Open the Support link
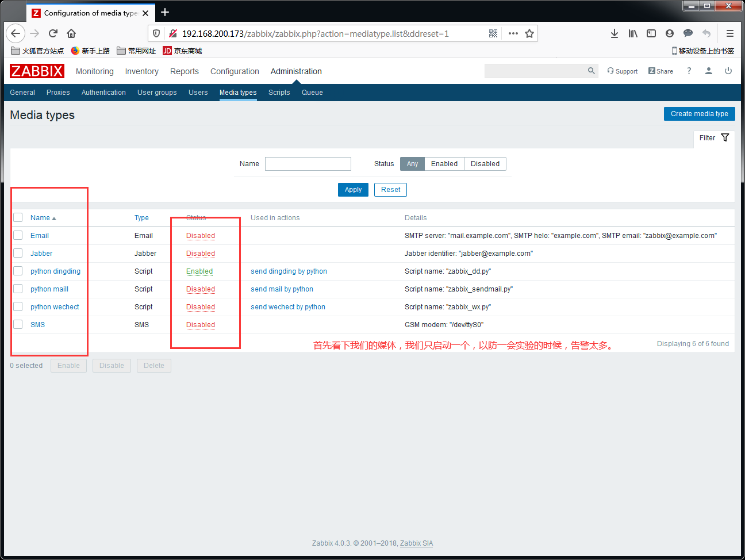Viewport: 745px width, 560px height. coord(623,71)
